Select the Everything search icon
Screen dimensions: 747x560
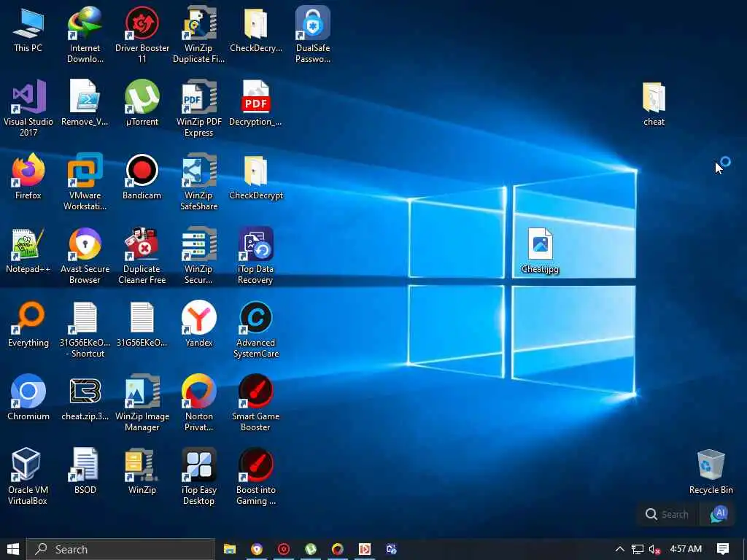[28, 318]
